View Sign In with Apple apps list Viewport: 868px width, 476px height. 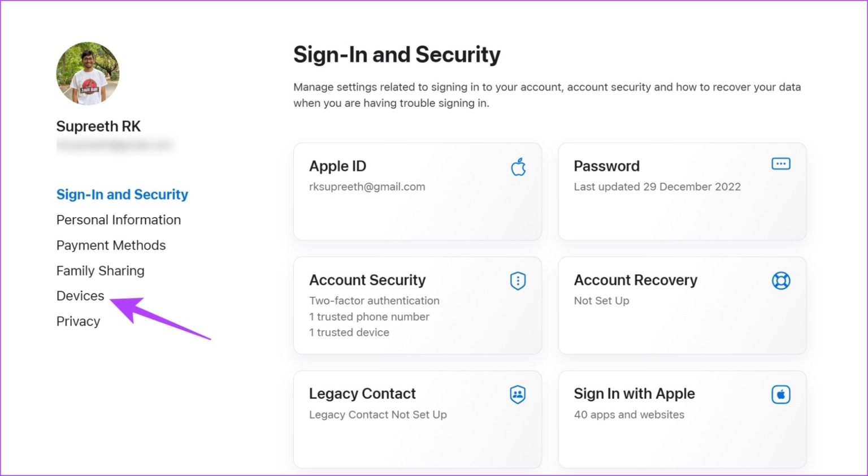(682, 419)
